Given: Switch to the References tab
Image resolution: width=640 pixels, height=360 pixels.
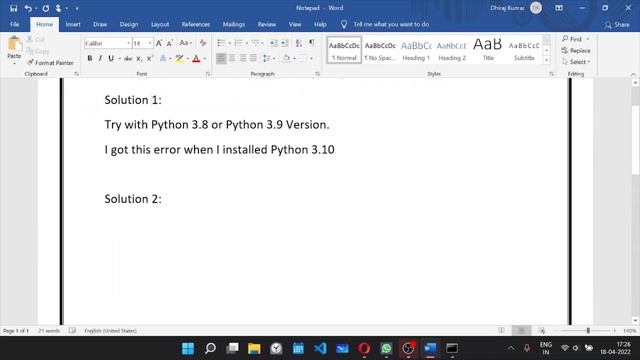Looking at the screenshot, I should tap(196, 24).
